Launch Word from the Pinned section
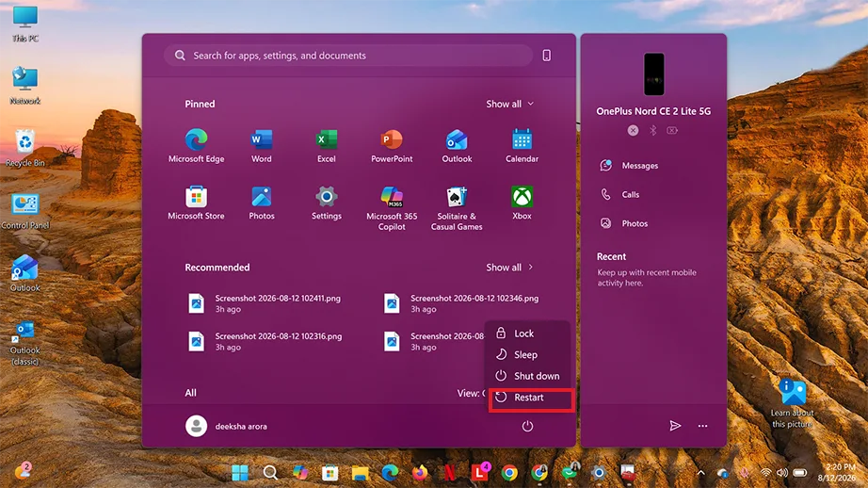The width and height of the screenshot is (868, 488). point(262,146)
